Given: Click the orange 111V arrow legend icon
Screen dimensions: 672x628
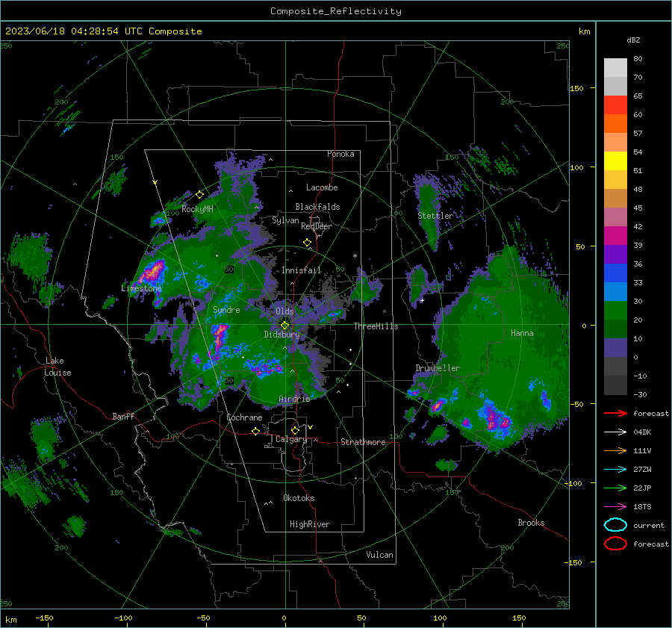Looking at the screenshot, I should 615,450.
